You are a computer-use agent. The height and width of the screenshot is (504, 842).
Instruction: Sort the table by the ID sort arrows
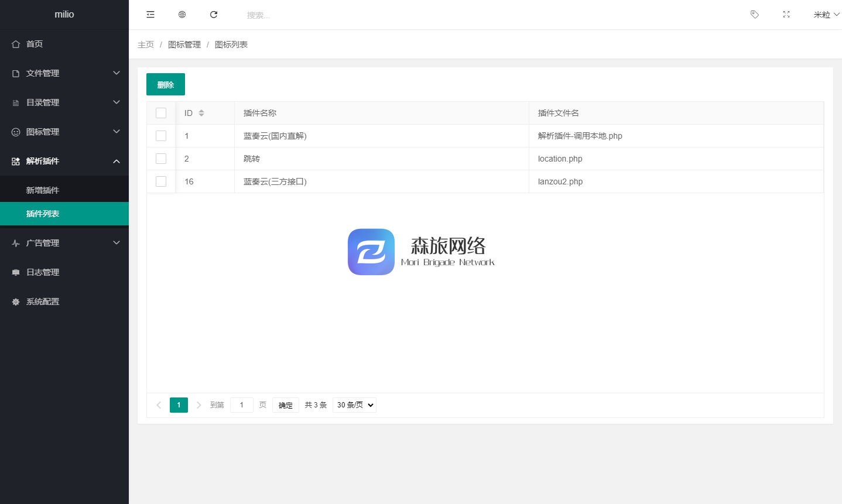(201, 113)
